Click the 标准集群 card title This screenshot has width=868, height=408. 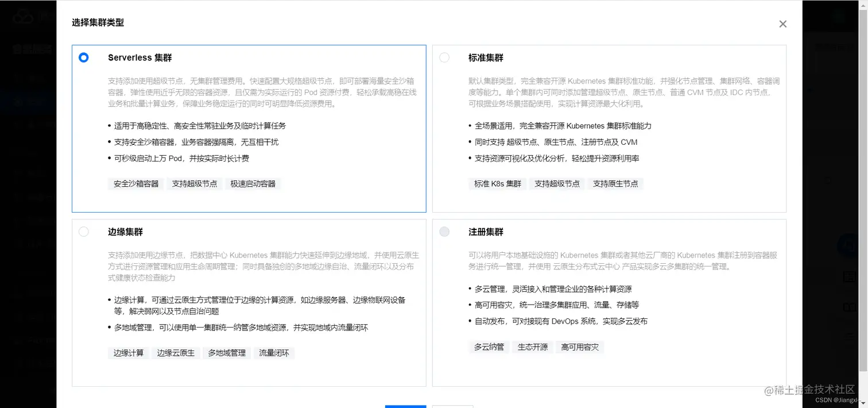point(486,57)
